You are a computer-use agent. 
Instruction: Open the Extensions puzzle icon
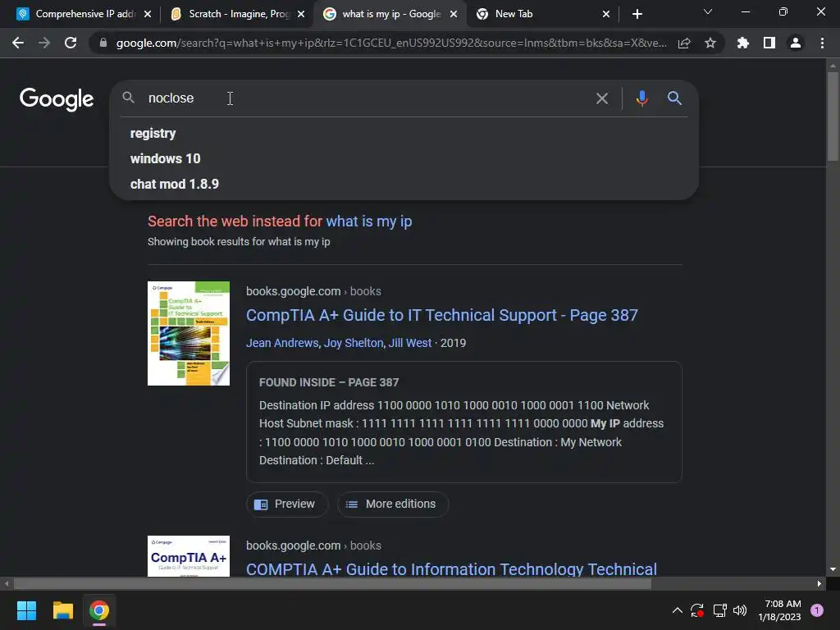click(x=743, y=43)
